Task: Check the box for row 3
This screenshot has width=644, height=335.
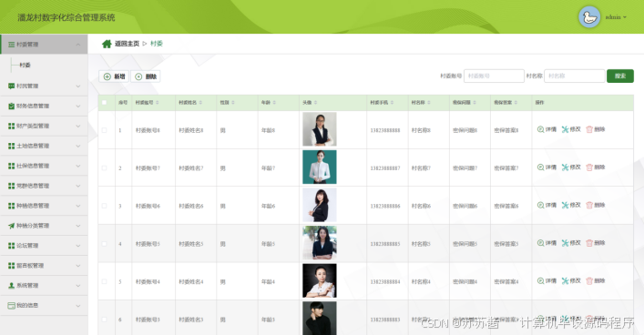Action: coord(105,206)
